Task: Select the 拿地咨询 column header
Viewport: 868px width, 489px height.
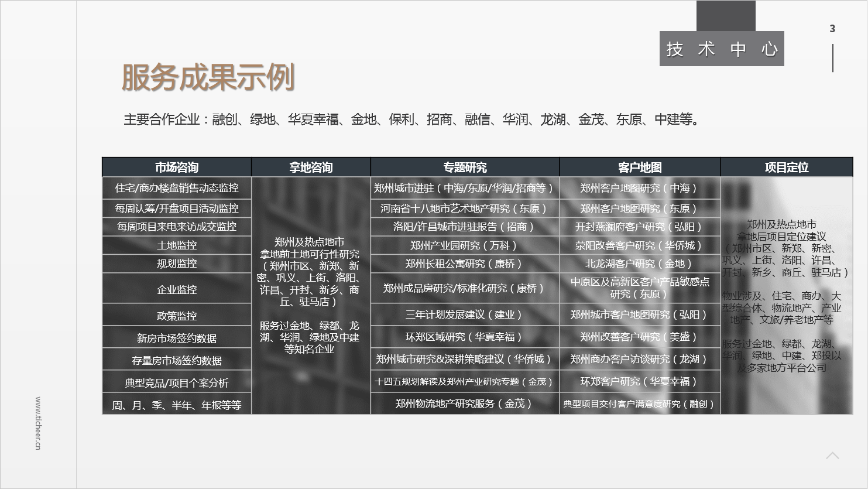Action: point(311,167)
